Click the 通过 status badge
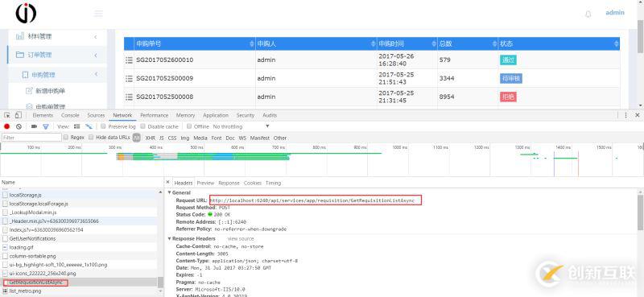Image resolution: width=644 pixels, height=297 pixels. pos(508,60)
